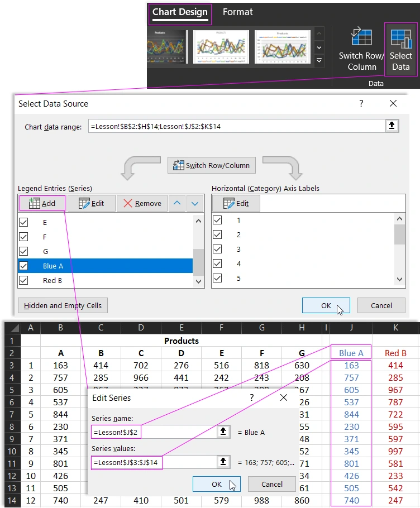Image resolution: width=420 pixels, height=508 pixels.
Task: Click Remove series button
Action: [x=142, y=203]
